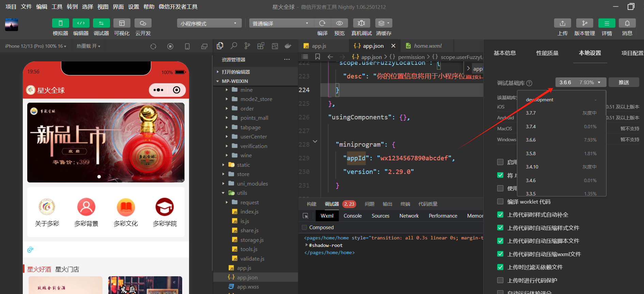Click the simulator device phone icon
Image resolution: width=644 pixels, height=294 pixels.
point(187,46)
